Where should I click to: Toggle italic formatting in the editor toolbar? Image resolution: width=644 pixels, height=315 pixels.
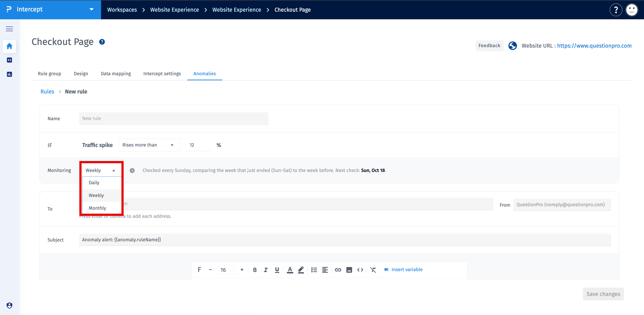coord(265,270)
